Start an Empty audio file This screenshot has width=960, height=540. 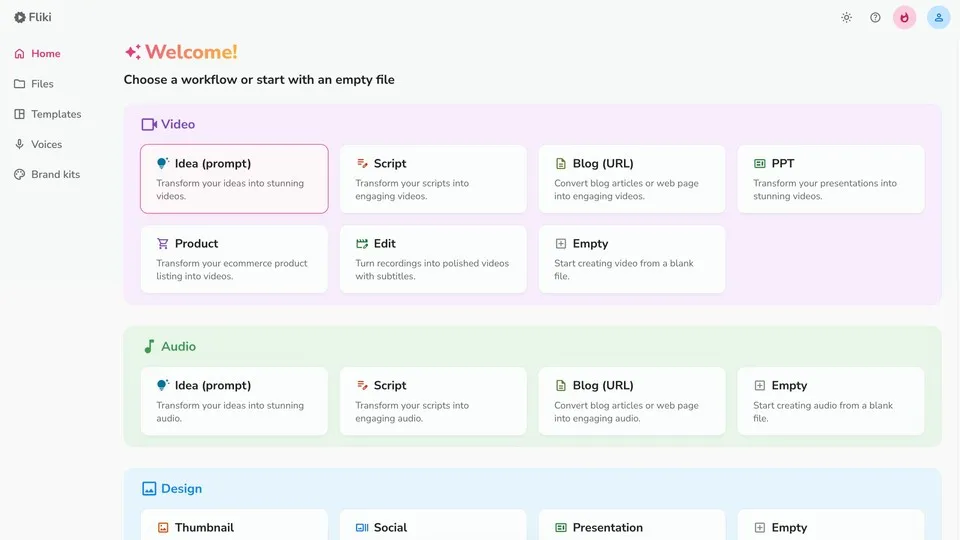[831, 401]
